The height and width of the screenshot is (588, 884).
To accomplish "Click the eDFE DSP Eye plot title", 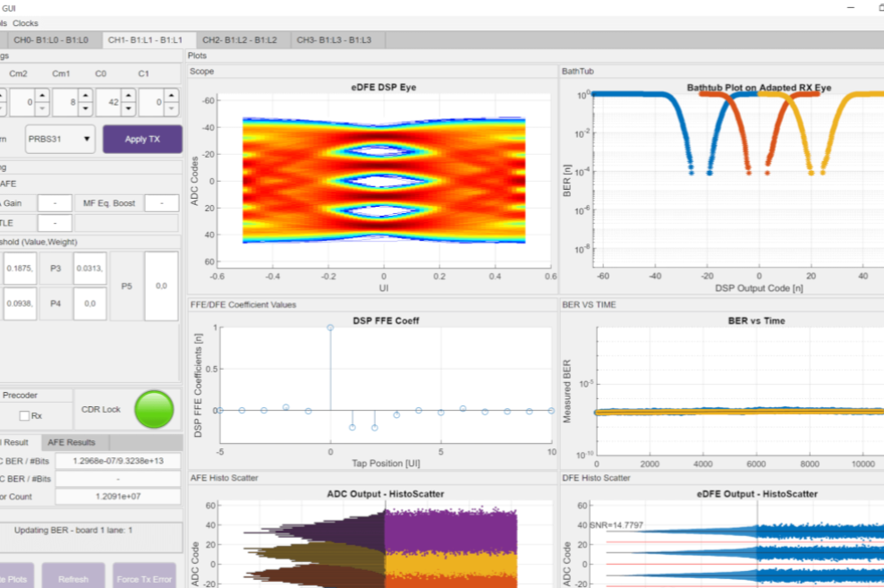I will click(383, 88).
